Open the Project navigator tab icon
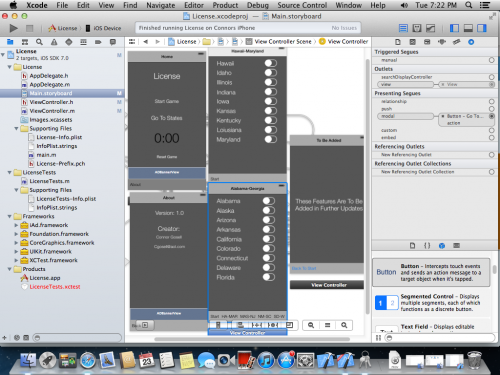Image resolution: width=500 pixels, height=375 pixels. pyautogui.click(x=10, y=42)
